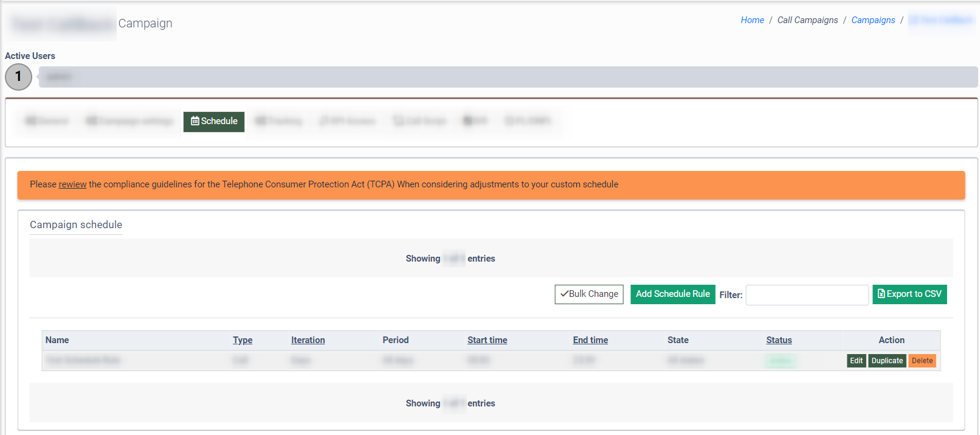
Task: Open the Schedule tab with calendar icon
Action: [x=214, y=122]
